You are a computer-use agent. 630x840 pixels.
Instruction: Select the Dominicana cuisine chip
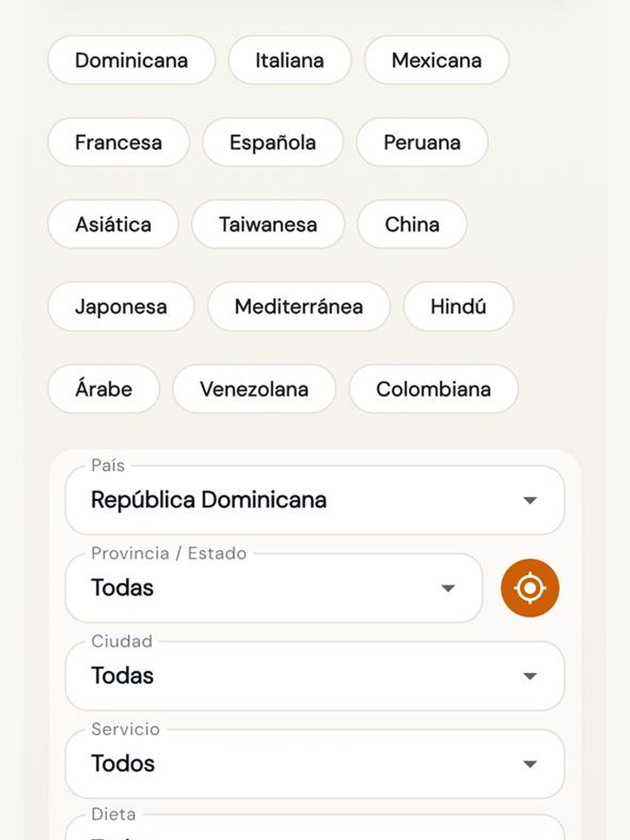[131, 60]
